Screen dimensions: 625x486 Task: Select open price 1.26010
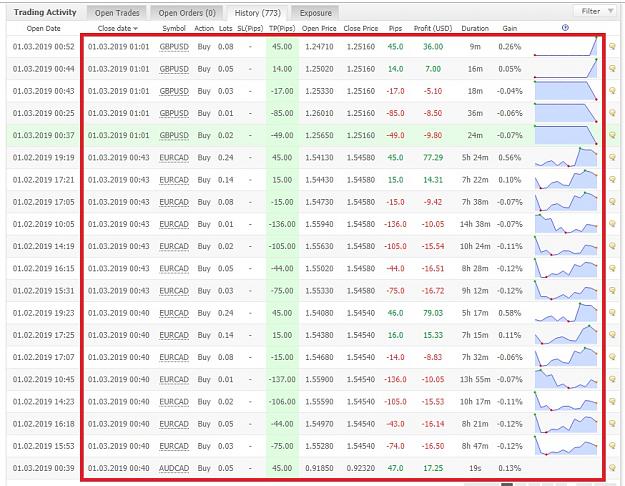pos(319,113)
